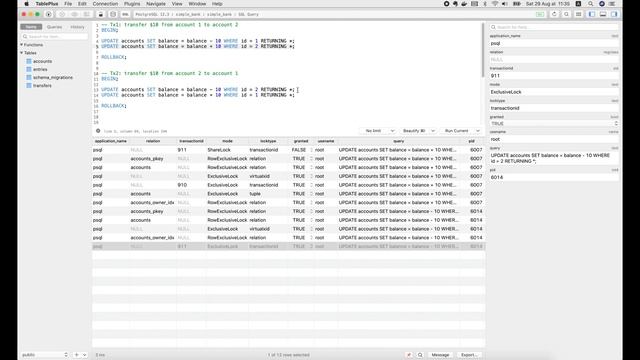Sort by the mode column header
Viewport: 640px width, 360px height.
227,141
